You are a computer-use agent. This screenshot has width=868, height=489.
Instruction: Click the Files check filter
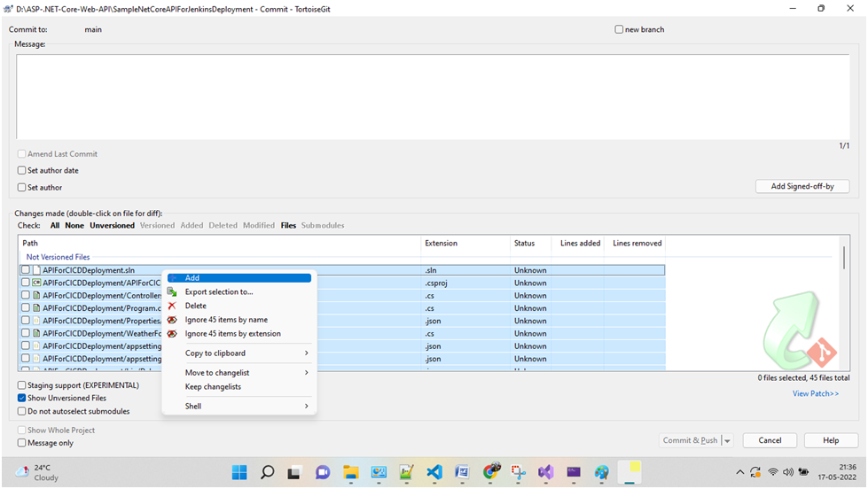288,225
